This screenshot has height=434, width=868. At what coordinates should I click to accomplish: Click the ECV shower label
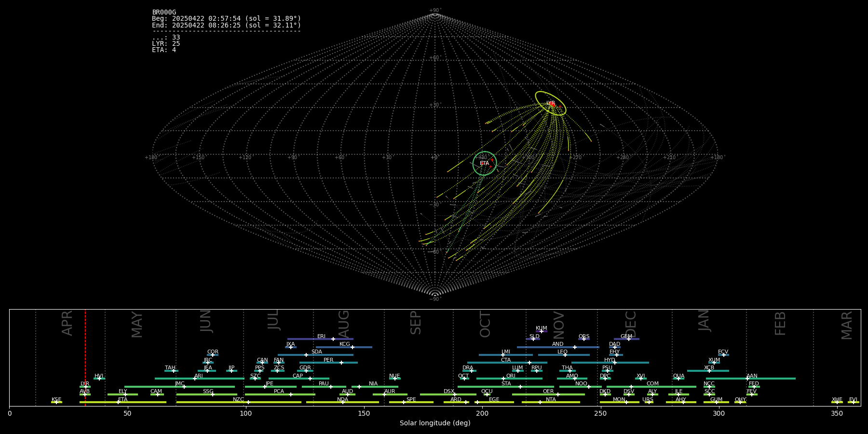pos(723,352)
